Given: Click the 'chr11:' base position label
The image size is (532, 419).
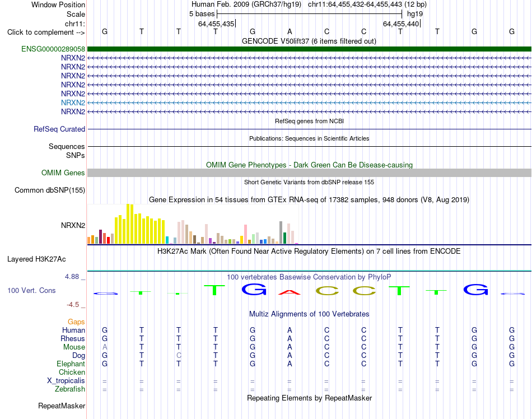Looking at the screenshot, I should tap(75, 24).
